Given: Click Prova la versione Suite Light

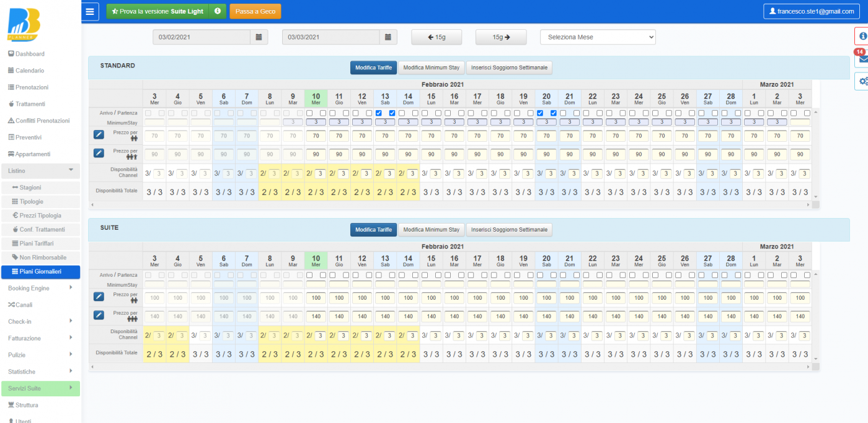Looking at the screenshot, I should point(158,11).
